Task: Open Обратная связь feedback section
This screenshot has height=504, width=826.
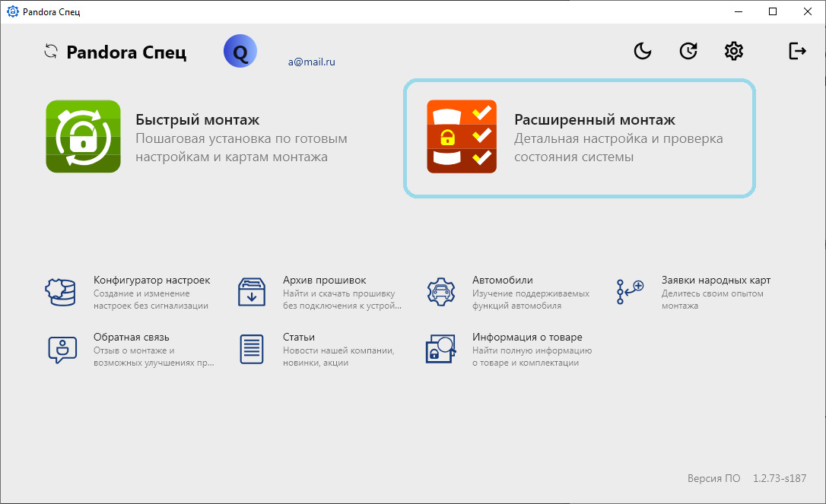Action: click(x=132, y=337)
